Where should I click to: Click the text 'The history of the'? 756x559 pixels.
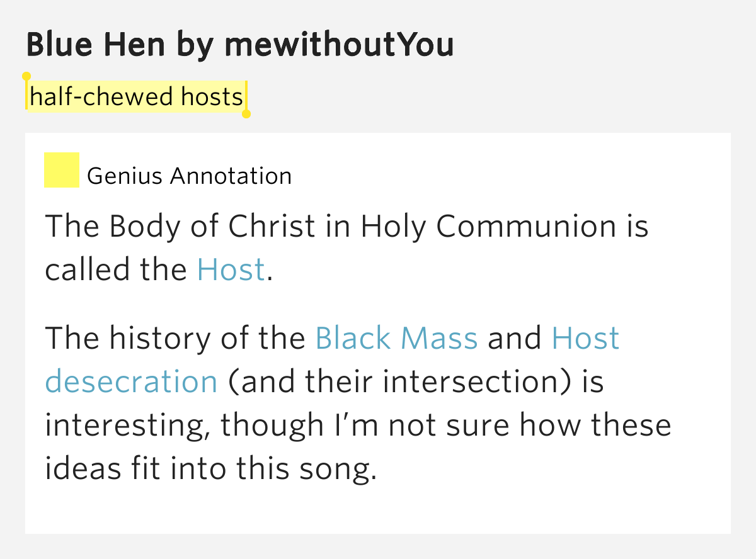click(175, 338)
